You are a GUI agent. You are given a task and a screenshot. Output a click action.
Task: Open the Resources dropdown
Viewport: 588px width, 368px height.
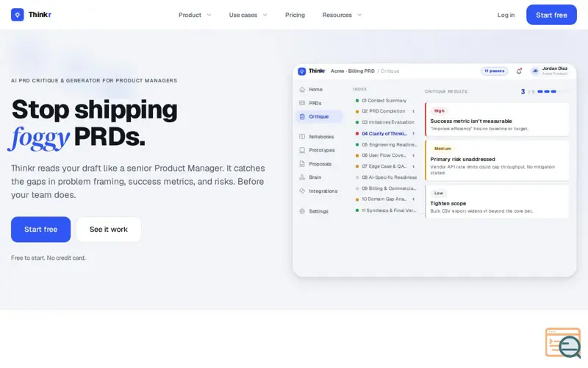(x=342, y=15)
